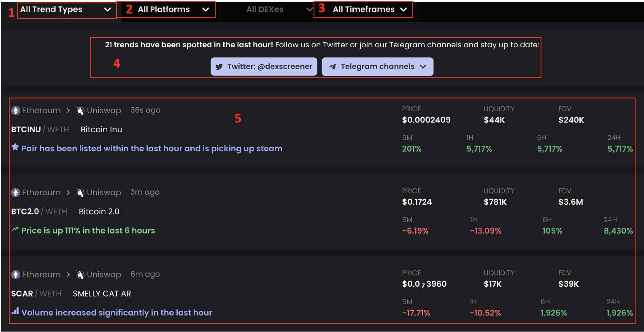Open the All Timeframes dropdown

(370, 9)
